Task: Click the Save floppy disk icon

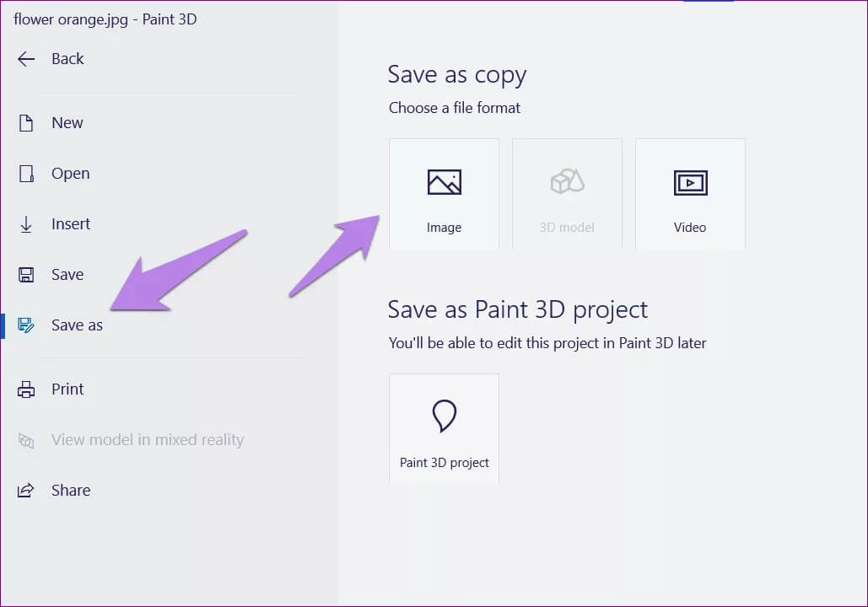Action: [x=26, y=275]
